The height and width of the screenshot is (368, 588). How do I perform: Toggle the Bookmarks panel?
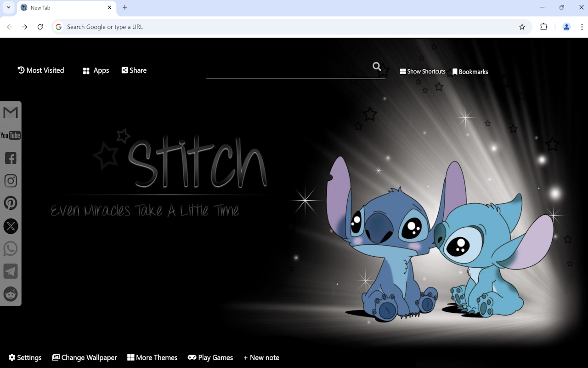470,71
